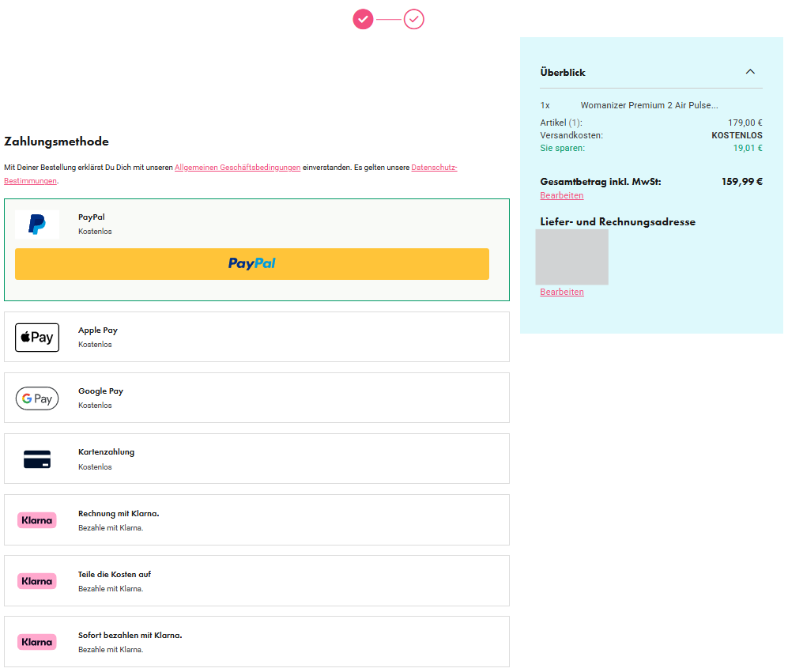
Task: Click the total amount 159,99 €
Action: click(x=742, y=182)
